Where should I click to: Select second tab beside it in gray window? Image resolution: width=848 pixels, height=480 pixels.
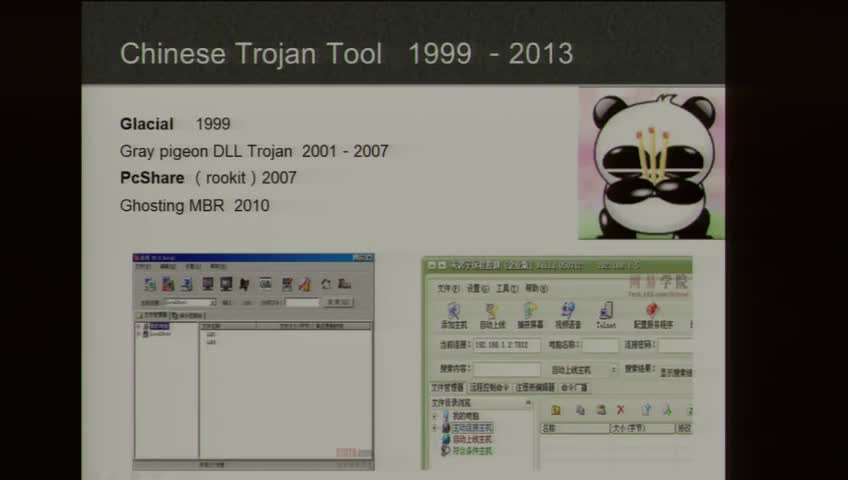point(188,316)
